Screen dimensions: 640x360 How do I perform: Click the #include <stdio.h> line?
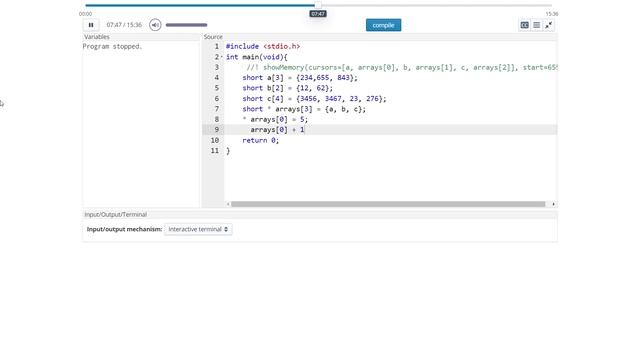[x=263, y=47]
